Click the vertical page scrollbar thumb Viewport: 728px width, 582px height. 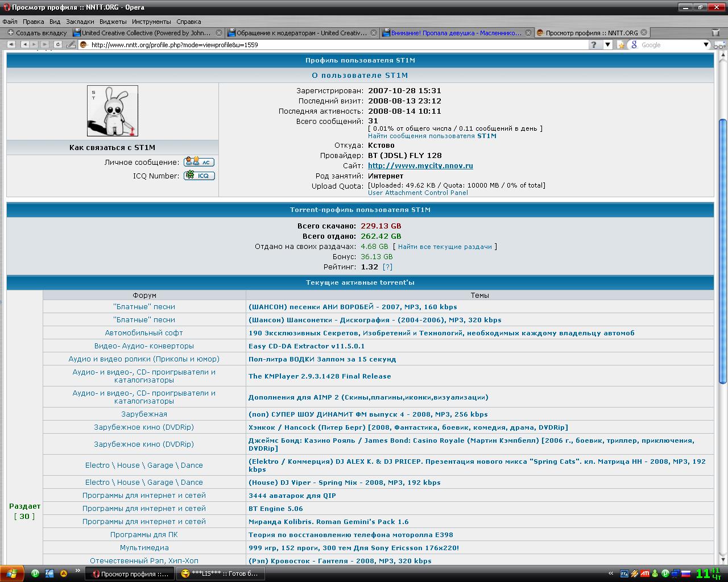coord(723,251)
